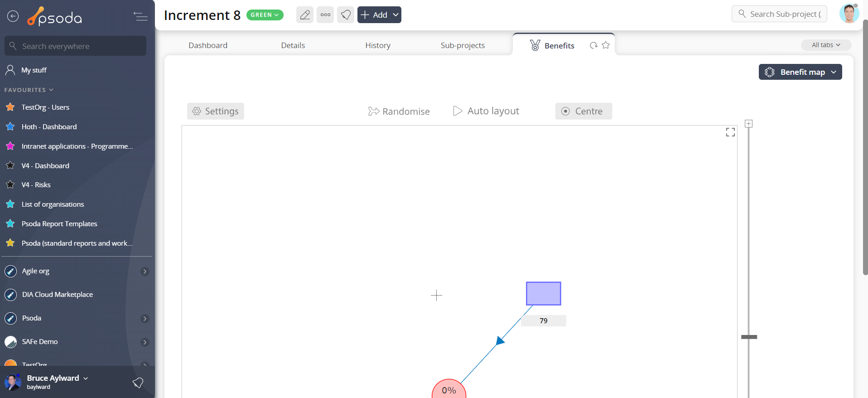Toggle the Benefits tab favourite star
This screenshot has height=398, width=868.
click(606, 45)
